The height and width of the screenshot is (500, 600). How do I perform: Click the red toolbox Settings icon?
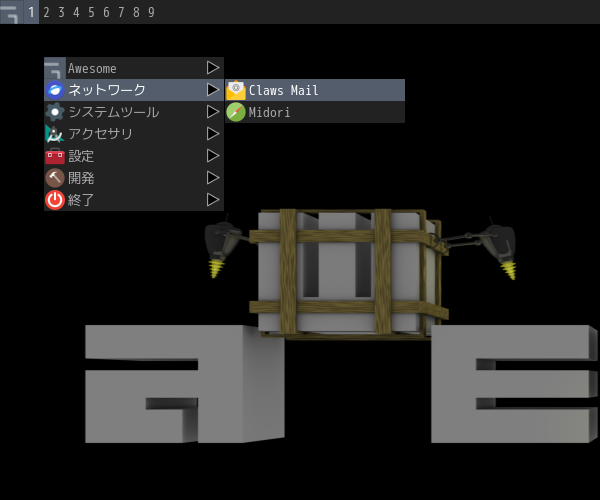pyautogui.click(x=55, y=156)
